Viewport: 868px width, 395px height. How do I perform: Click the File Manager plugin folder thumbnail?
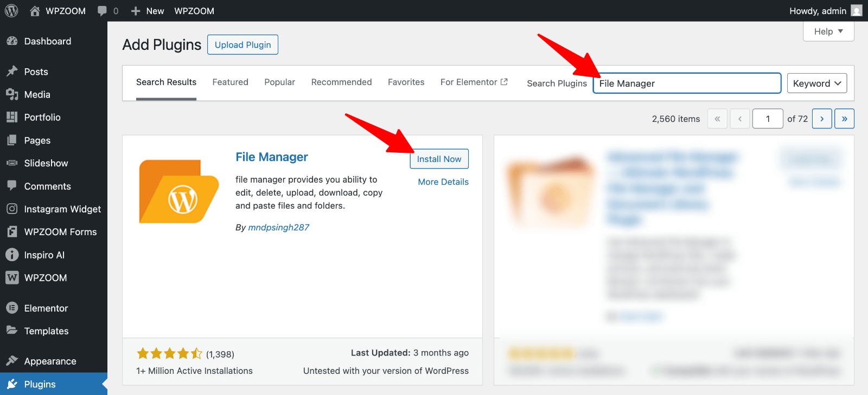179,191
